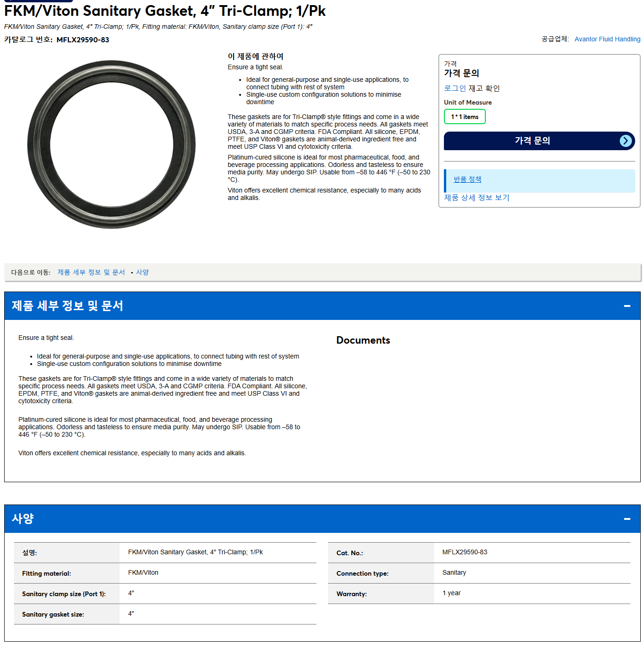Viewport: 644px width, 651px height.
Task: Click the 설명 row label in specifications
Action: [x=29, y=553]
